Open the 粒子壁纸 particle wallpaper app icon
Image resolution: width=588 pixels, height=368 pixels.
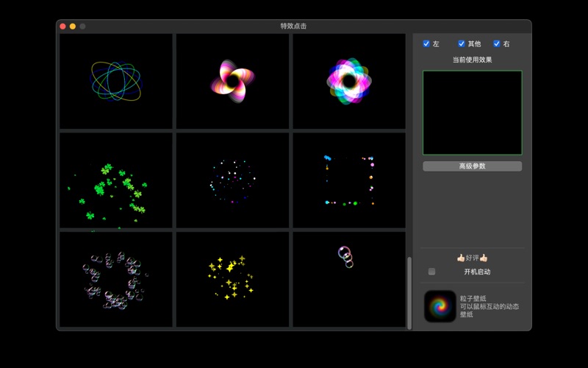pos(440,306)
